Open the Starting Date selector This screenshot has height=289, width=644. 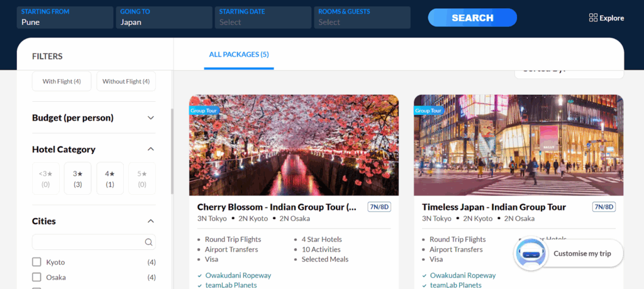tap(263, 18)
